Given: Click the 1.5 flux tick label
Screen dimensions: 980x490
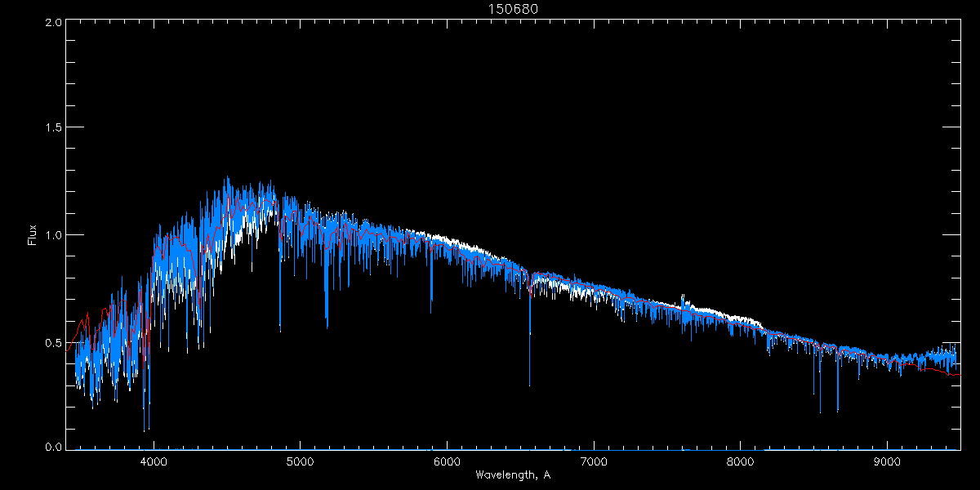Looking at the screenshot, I should click(53, 128).
